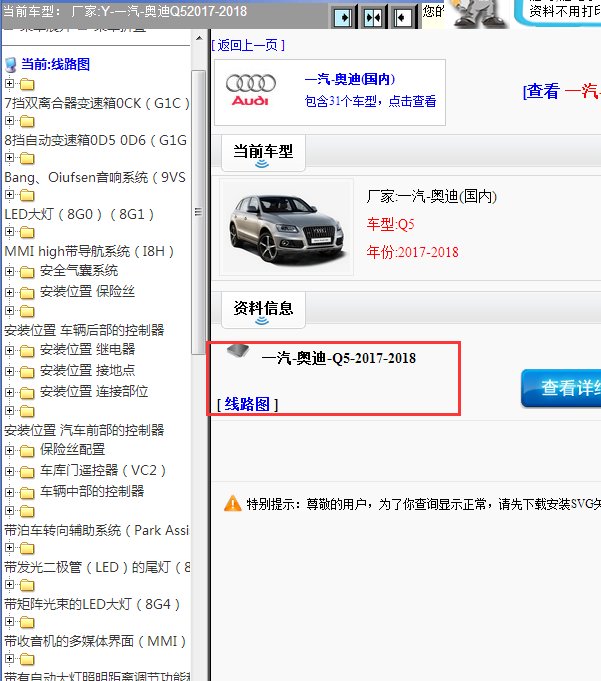Go back via 返回上一页 link
Viewport: 601px width, 681px height.
click(248, 45)
